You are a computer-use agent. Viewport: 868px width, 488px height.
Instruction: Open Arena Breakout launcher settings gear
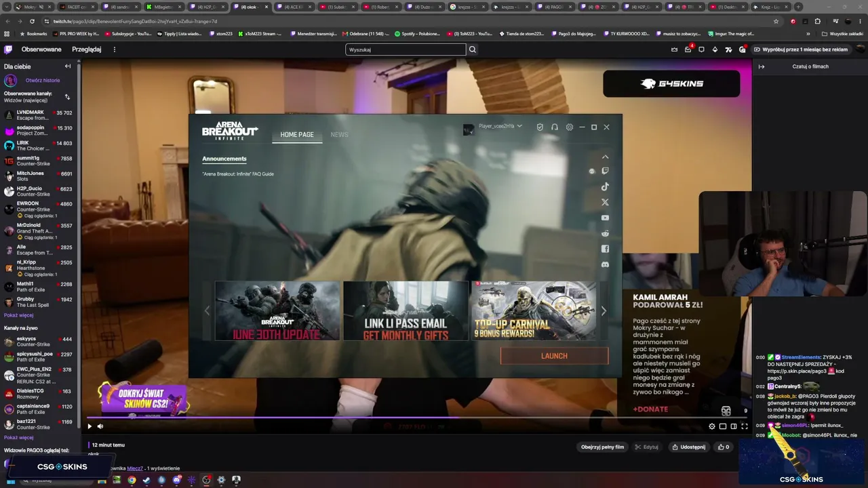570,127
